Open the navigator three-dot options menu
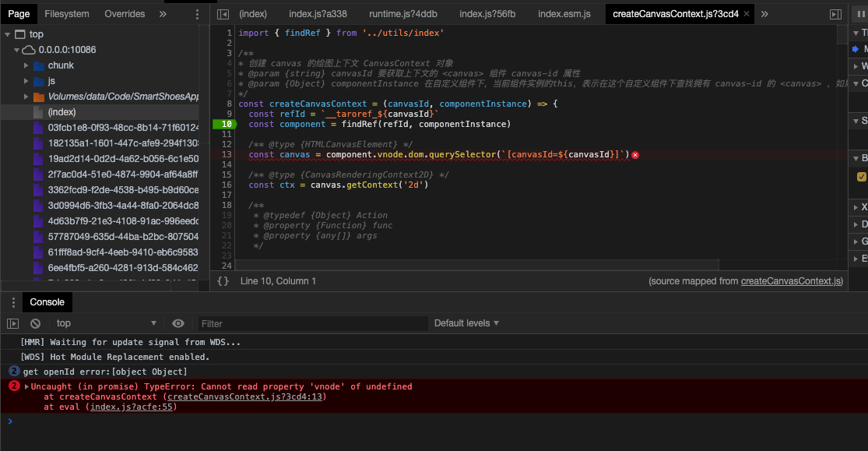Viewport: 868px width, 451px height. [197, 14]
